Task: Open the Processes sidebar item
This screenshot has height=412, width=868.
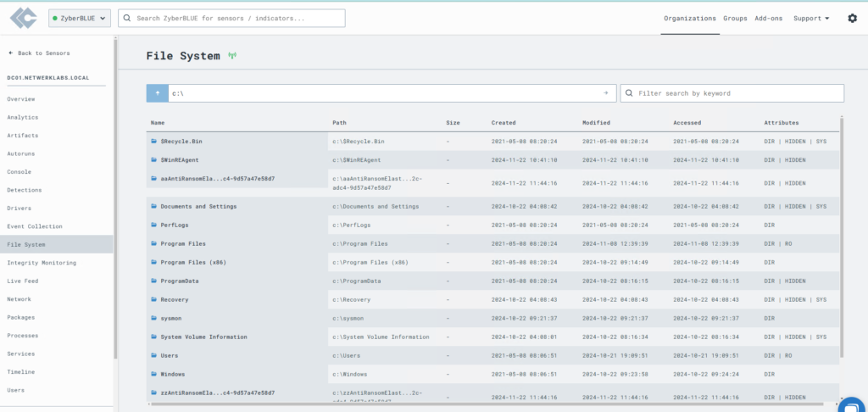Action: coord(23,335)
